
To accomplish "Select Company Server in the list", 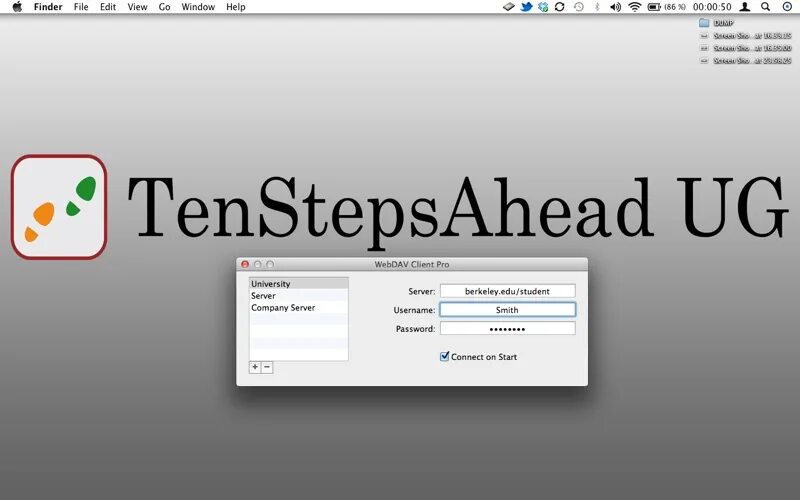I will coord(298,308).
